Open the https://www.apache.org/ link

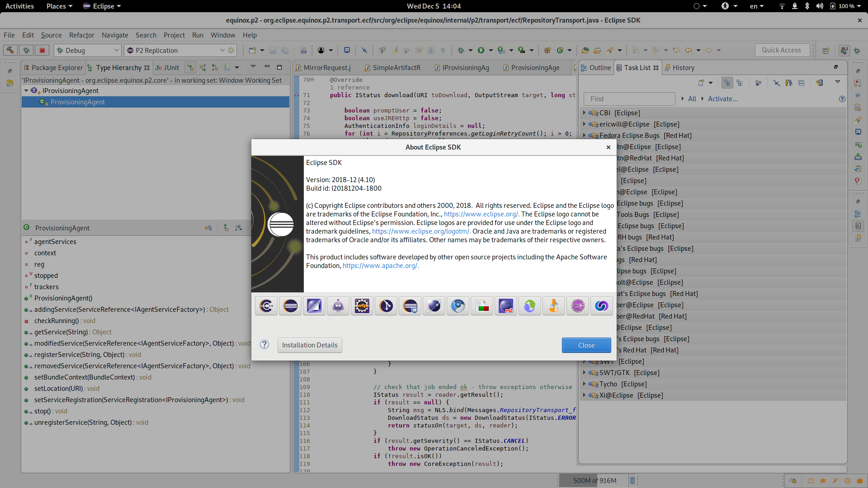coord(381,266)
